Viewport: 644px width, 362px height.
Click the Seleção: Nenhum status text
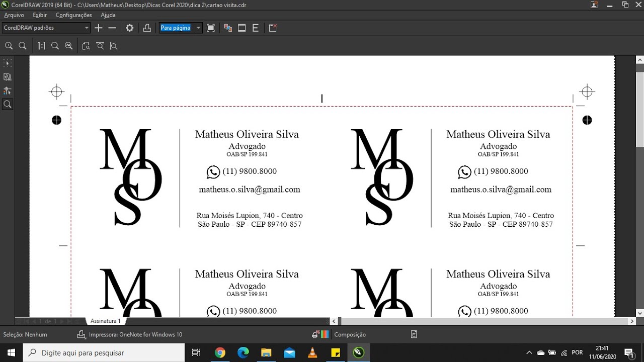(25, 334)
